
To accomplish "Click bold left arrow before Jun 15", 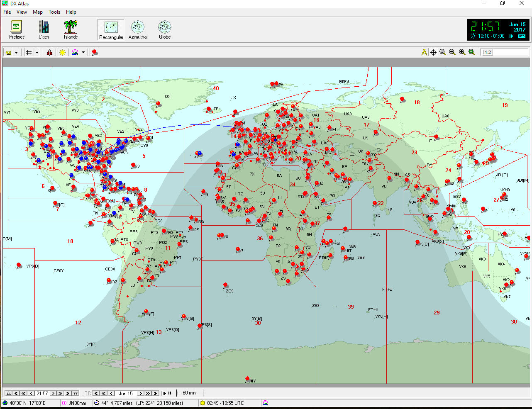I will point(96,393).
